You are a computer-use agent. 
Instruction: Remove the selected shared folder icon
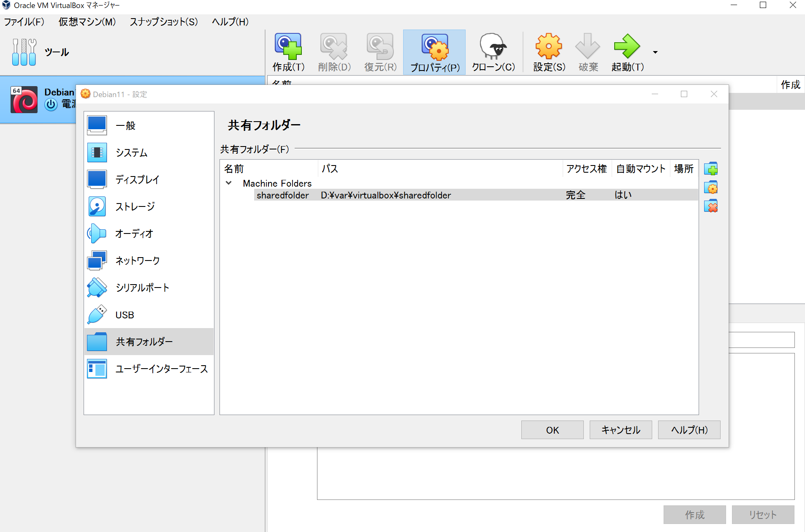711,206
